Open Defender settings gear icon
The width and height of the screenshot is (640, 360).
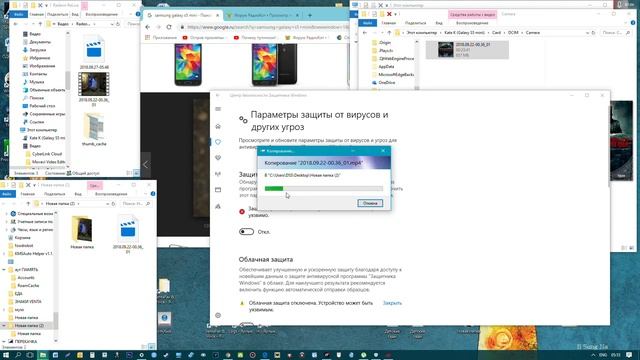[218, 315]
